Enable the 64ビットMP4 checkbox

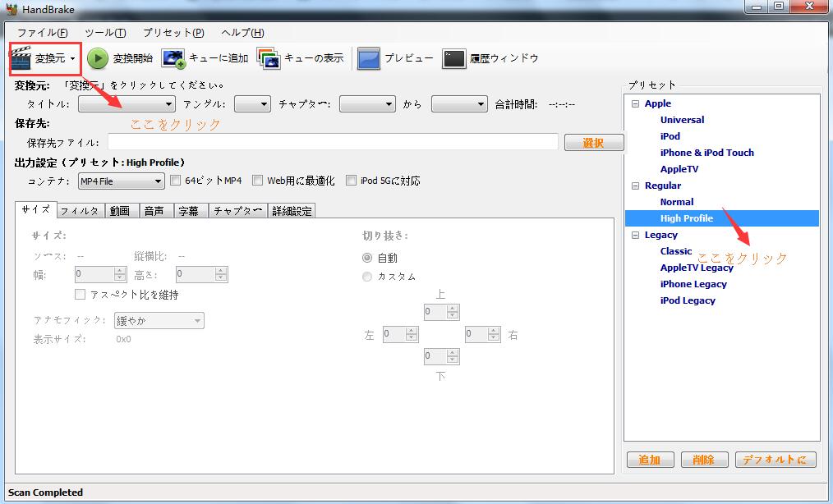[176, 181]
